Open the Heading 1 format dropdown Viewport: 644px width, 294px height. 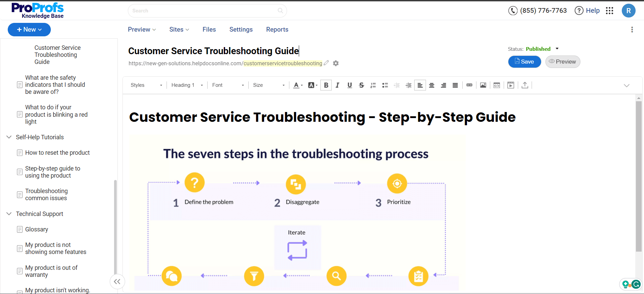click(187, 85)
